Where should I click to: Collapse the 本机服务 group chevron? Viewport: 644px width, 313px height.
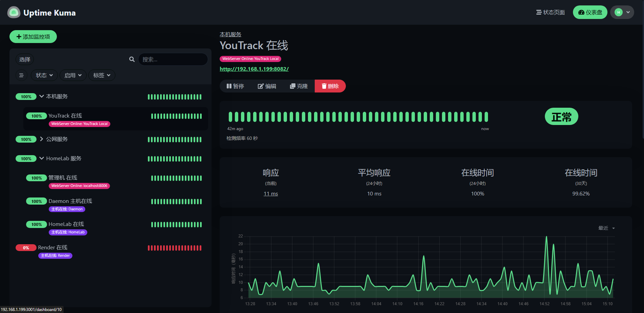coord(42,97)
